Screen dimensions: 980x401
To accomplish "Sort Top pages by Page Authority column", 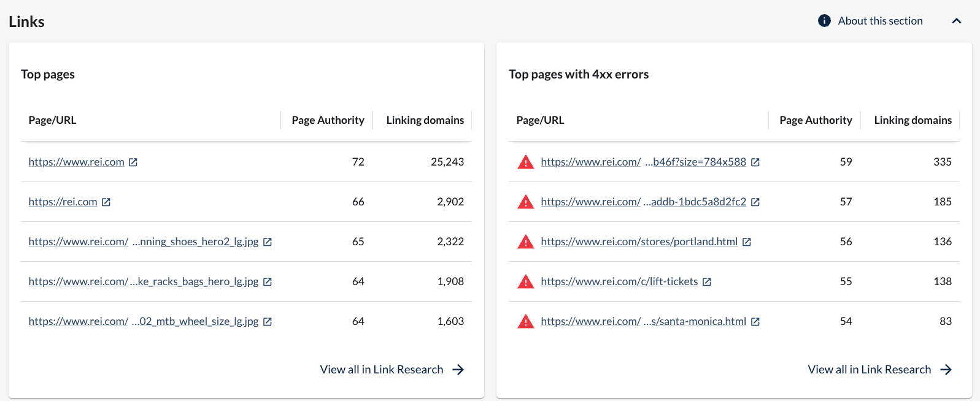I will (x=328, y=120).
